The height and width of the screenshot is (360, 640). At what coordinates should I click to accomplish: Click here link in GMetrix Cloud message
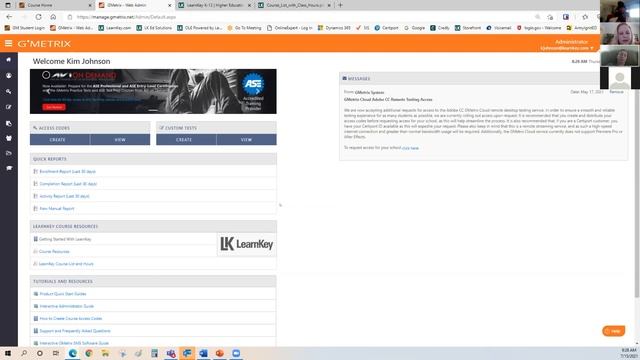[x=410, y=148]
